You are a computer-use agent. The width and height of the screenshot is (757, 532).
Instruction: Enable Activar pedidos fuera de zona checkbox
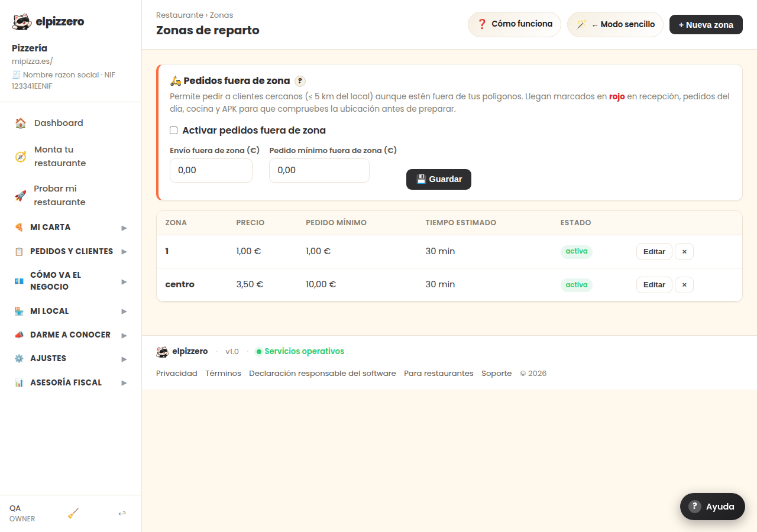click(x=174, y=131)
